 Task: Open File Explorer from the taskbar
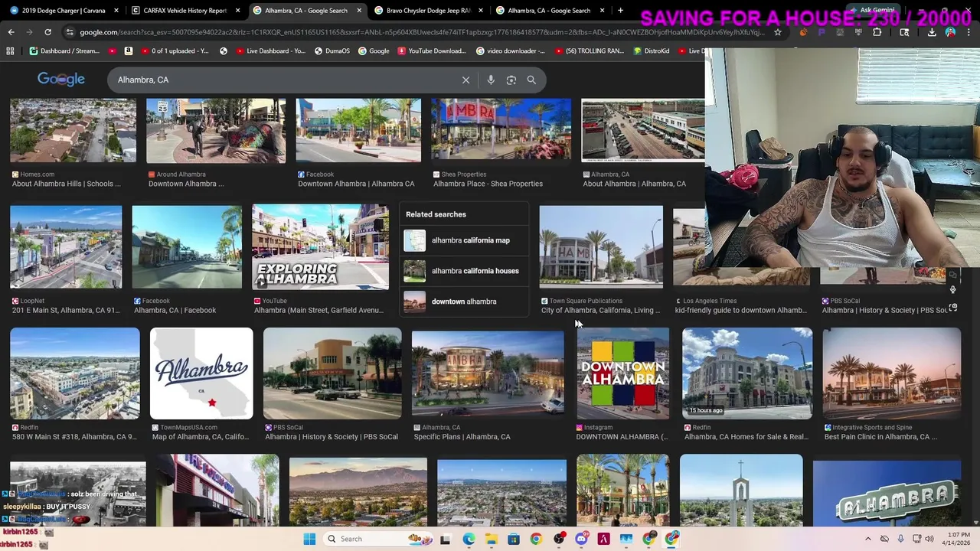[x=491, y=539]
